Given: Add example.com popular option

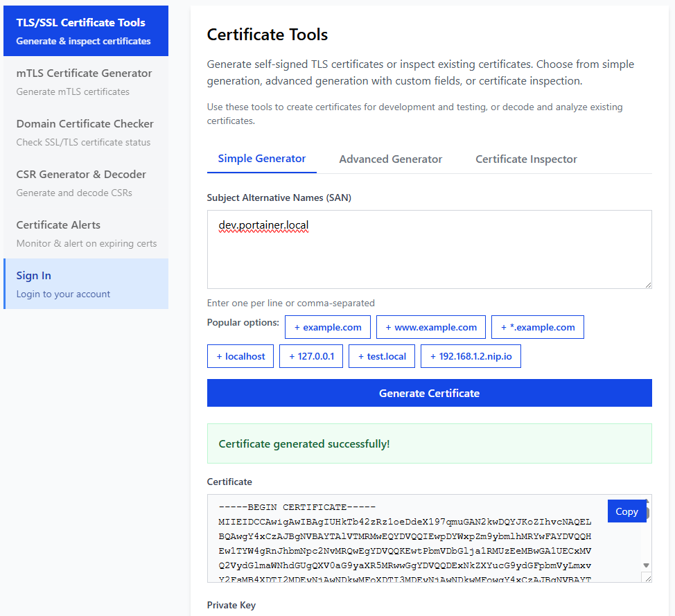Looking at the screenshot, I should click(328, 327).
